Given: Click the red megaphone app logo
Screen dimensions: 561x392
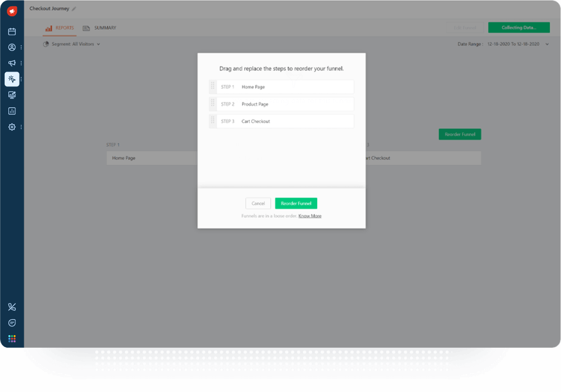Looking at the screenshot, I should [12, 11].
